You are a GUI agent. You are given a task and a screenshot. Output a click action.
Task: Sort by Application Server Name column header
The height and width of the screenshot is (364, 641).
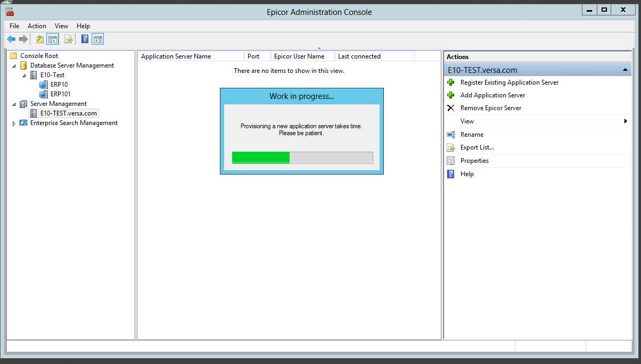(191, 56)
